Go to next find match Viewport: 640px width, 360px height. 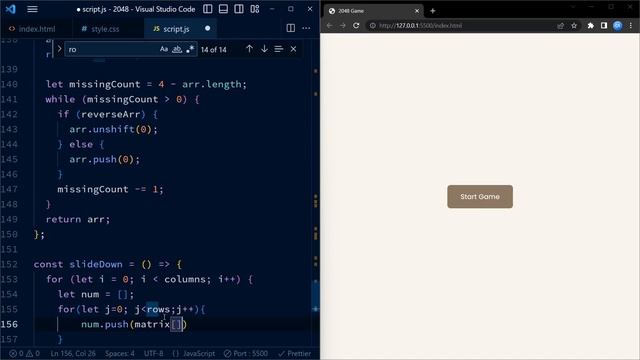click(264, 49)
